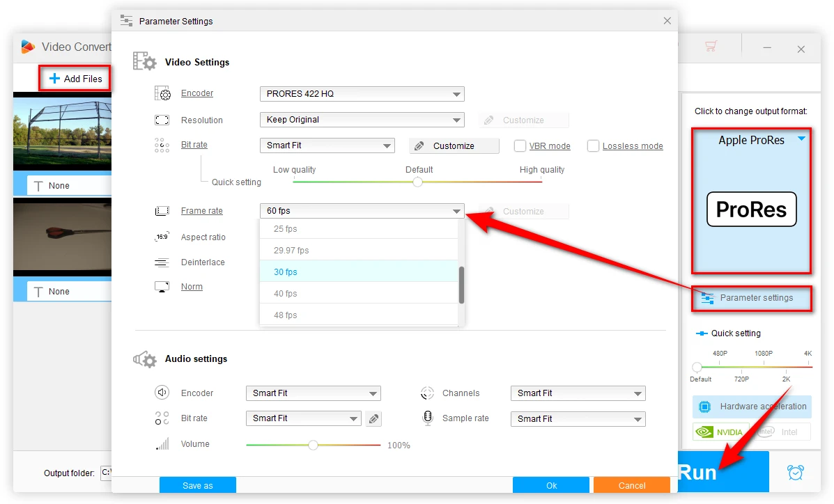Click the frame rate list scrollbar
The width and height of the screenshot is (834, 504).
coord(461,285)
